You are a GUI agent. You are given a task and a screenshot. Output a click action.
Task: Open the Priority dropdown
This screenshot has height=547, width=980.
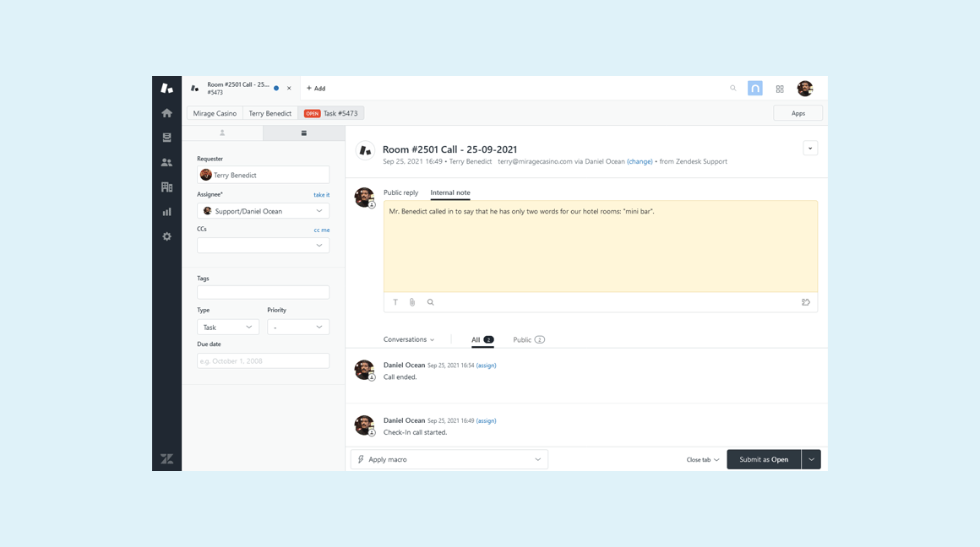tap(298, 327)
